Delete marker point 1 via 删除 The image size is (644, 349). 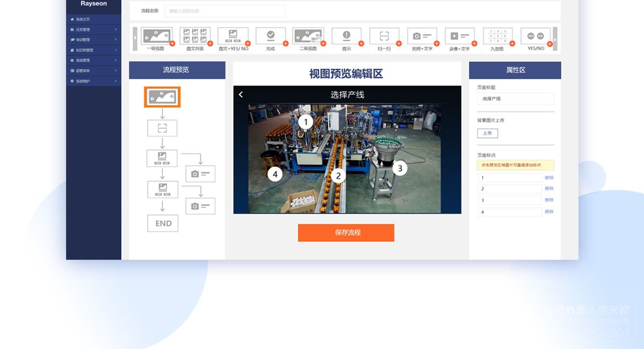pyautogui.click(x=549, y=177)
